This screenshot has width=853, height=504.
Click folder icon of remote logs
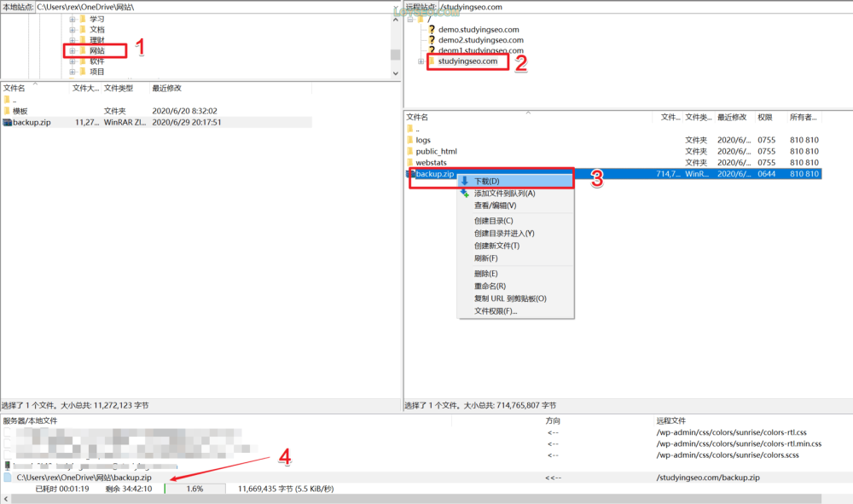pos(410,140)
